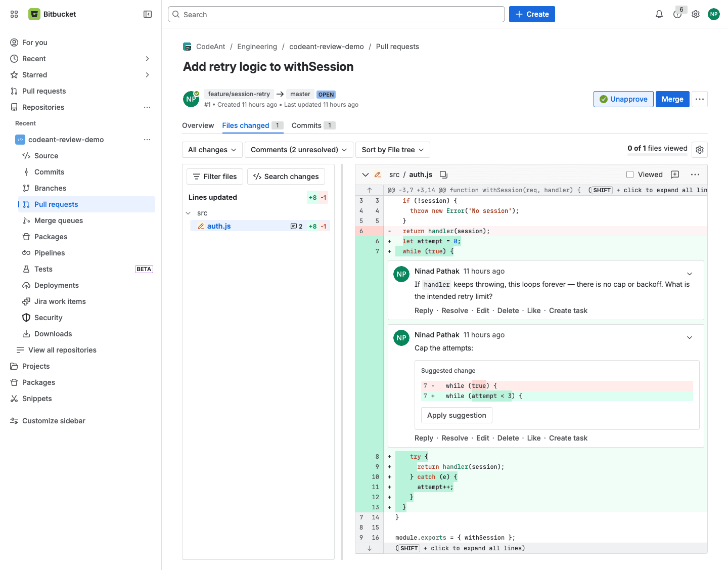Open the settings gear in top bar

[696, 14]
